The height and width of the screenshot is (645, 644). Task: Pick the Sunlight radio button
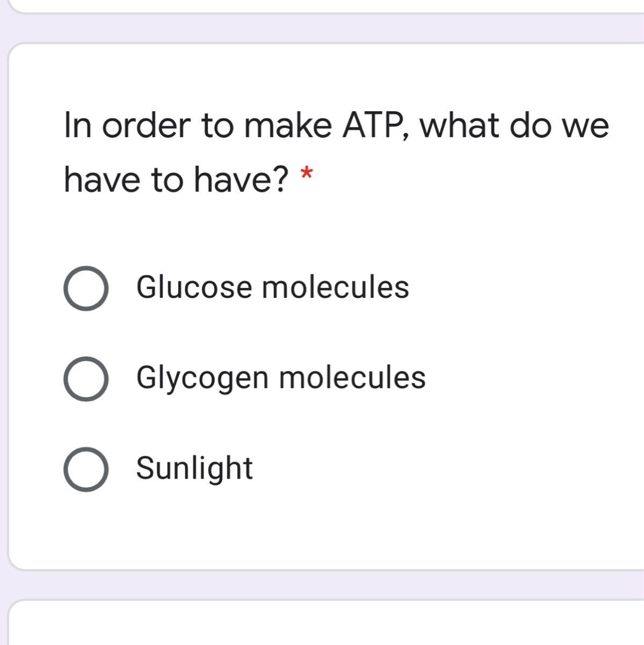point(86,469)
